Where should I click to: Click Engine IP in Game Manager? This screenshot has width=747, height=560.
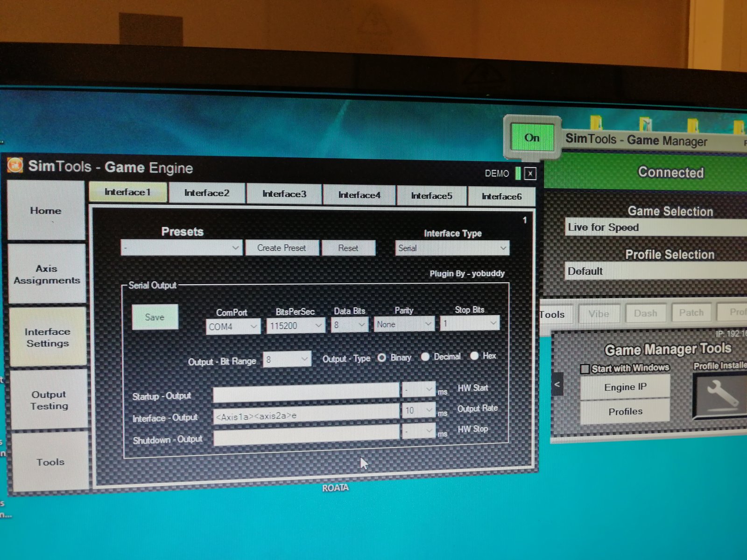tap(625, 387)
